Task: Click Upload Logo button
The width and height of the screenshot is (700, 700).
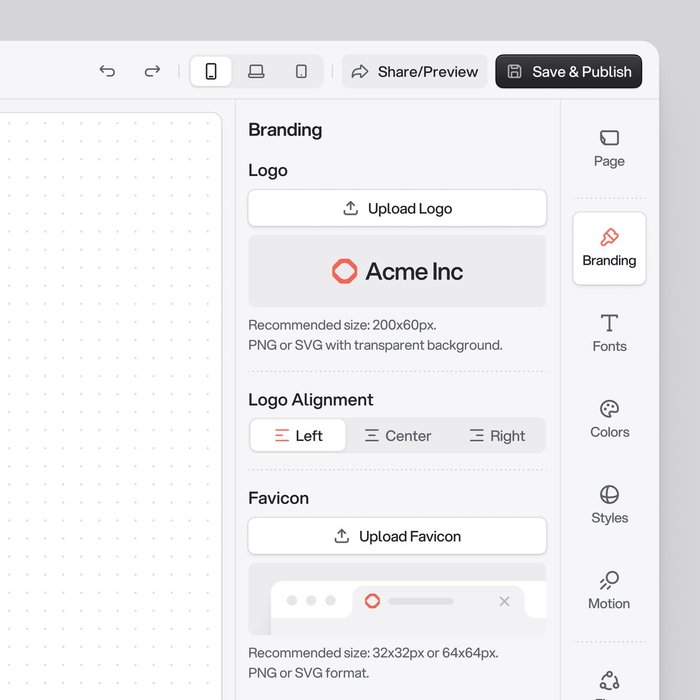Action: click(x=397, y=208)
